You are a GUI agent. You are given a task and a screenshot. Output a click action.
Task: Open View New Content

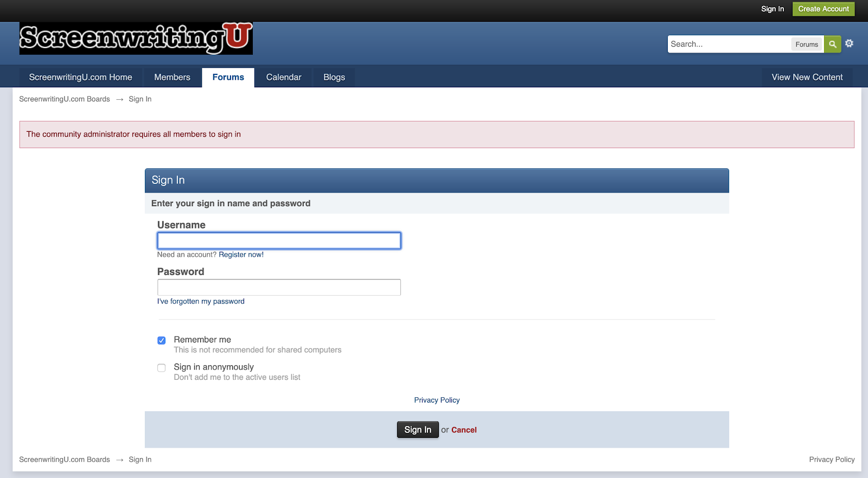click(x=807, y=78)
